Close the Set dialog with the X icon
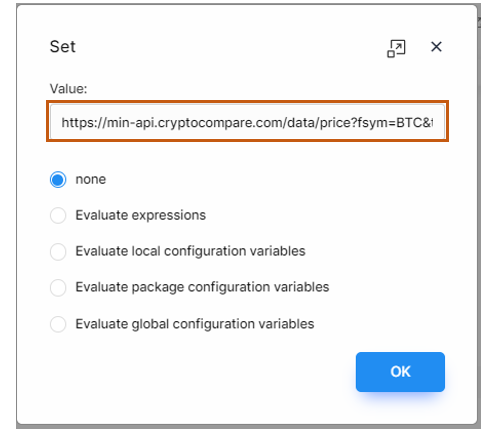This screenshot has width=503, height=429. (x=436, y=47)
